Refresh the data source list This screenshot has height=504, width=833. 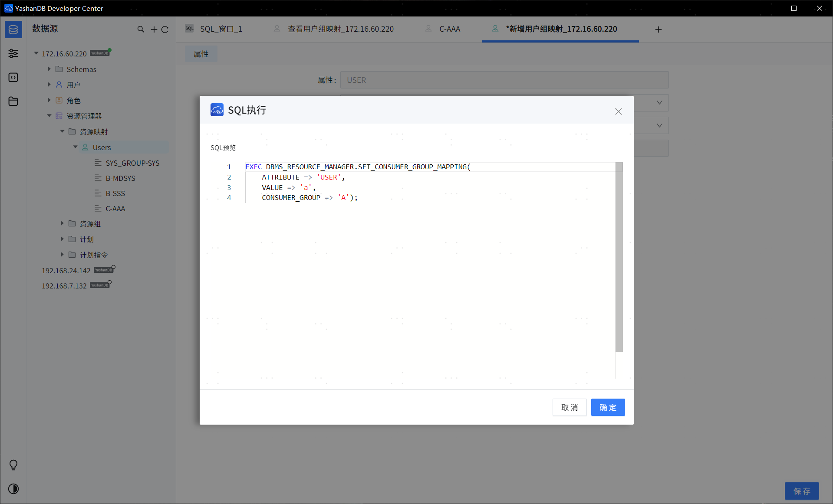pyautogui.click(x=165, y=29)
